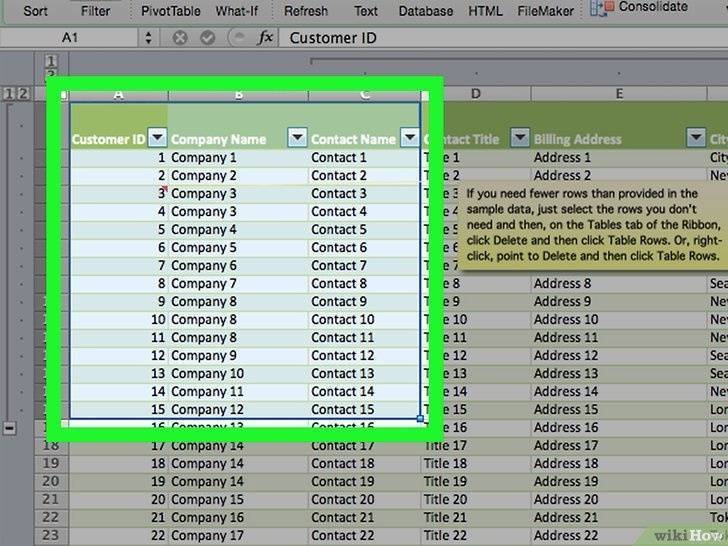Select the column D header
This screenshot has height=546, width=728.
476,94
